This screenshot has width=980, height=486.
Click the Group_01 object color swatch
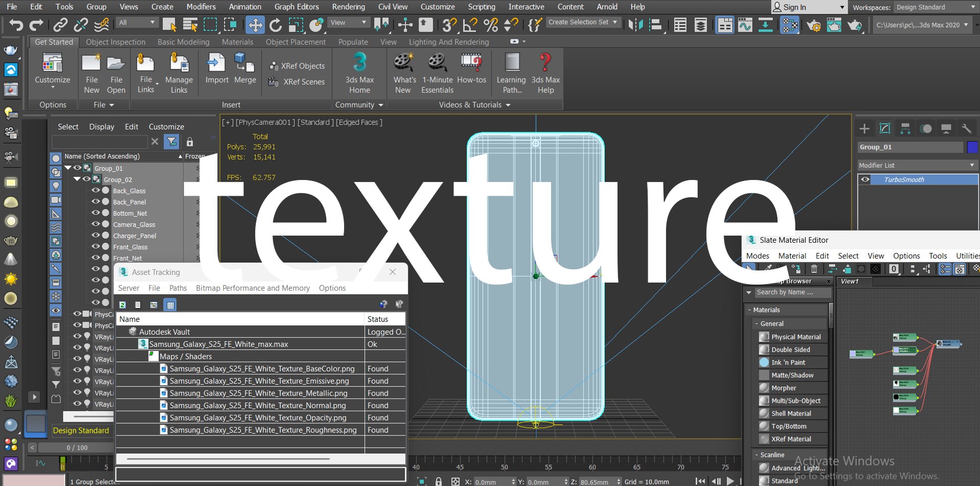click(x=972, y=147)
